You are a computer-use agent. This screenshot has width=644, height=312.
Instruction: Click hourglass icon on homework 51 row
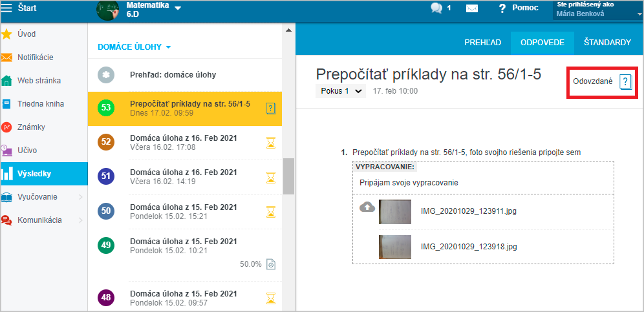(271, 178)
